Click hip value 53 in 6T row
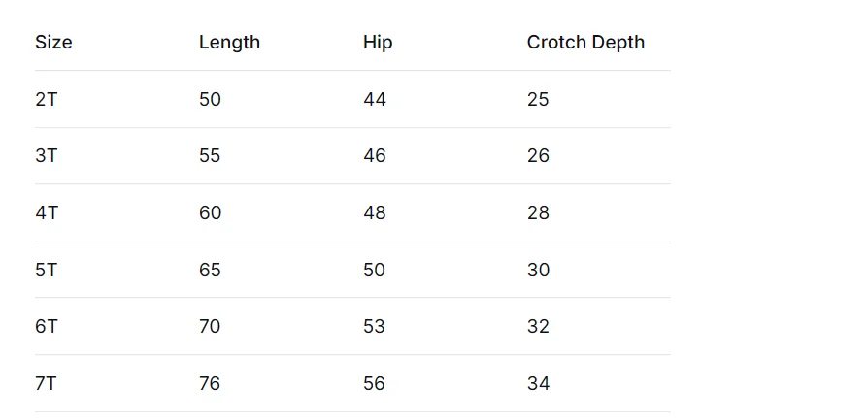Screen dimensions: 868x418 point(374,326)
